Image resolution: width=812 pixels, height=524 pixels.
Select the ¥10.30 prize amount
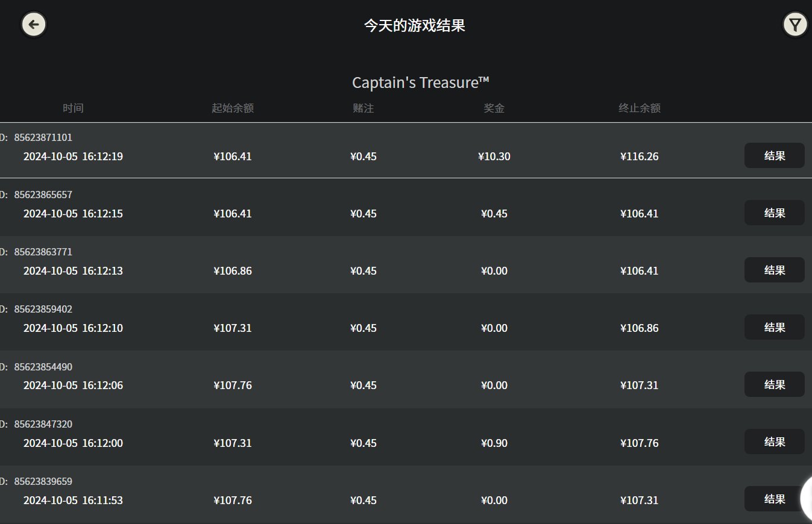[494, 157]
